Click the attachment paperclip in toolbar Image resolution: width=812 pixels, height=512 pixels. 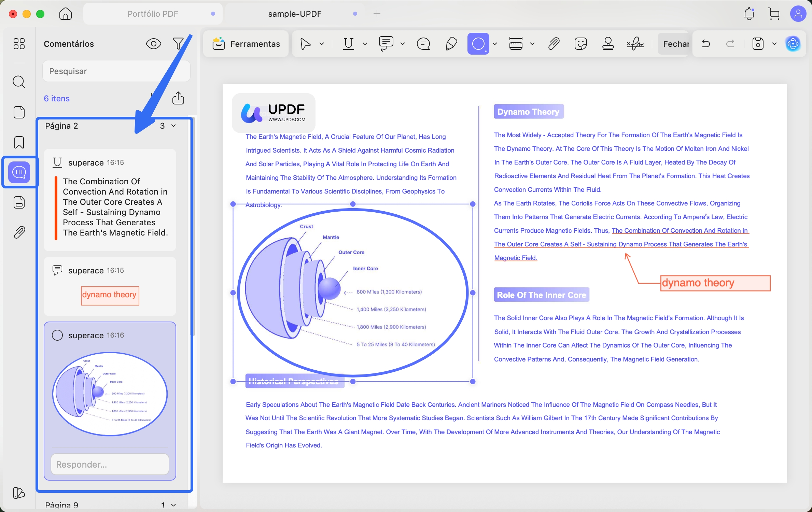tap(554, 44)
